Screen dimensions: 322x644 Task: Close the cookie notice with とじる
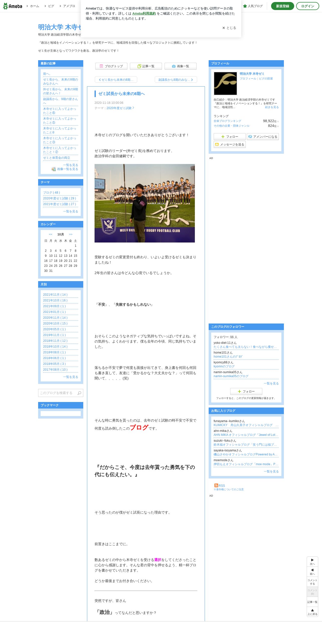coord(229,28)
